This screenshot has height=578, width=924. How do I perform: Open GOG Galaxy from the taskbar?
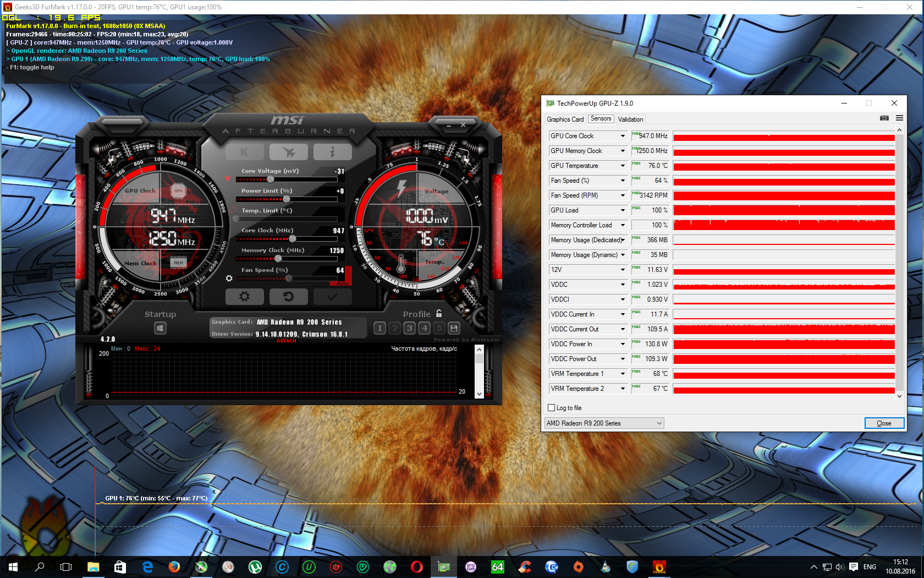tap(471, 566)
